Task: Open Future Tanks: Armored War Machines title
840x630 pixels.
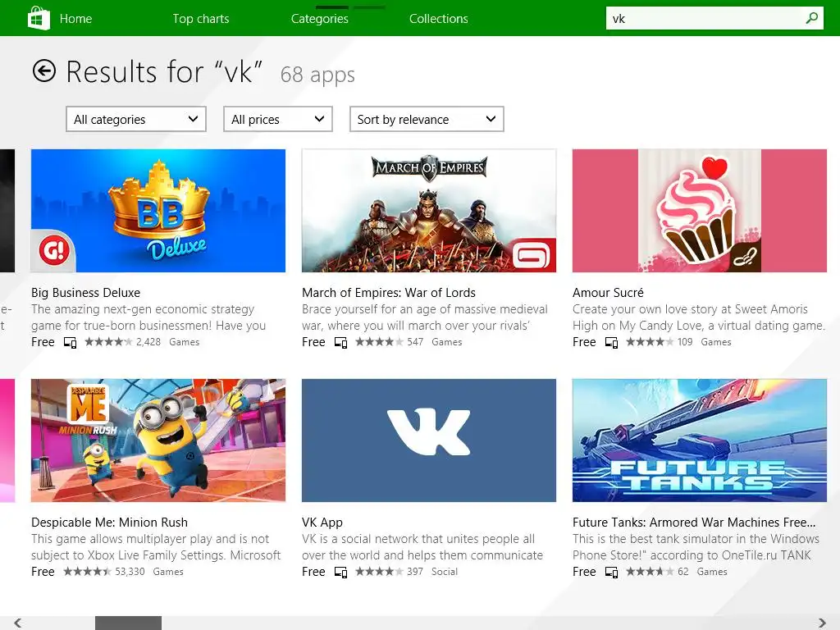Action: point(694,523)
